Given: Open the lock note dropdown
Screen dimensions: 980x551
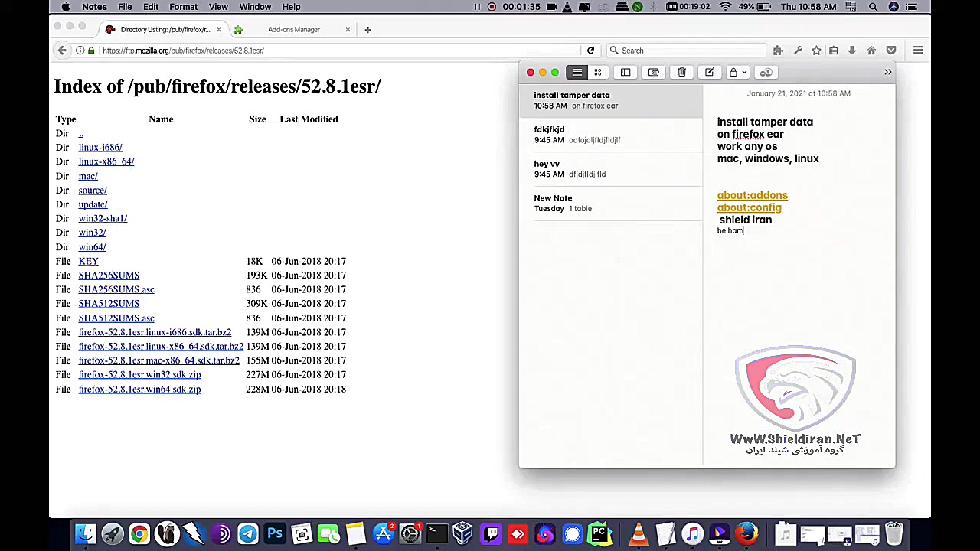Looking at the screenshot, I should click(x=737, y=72).
